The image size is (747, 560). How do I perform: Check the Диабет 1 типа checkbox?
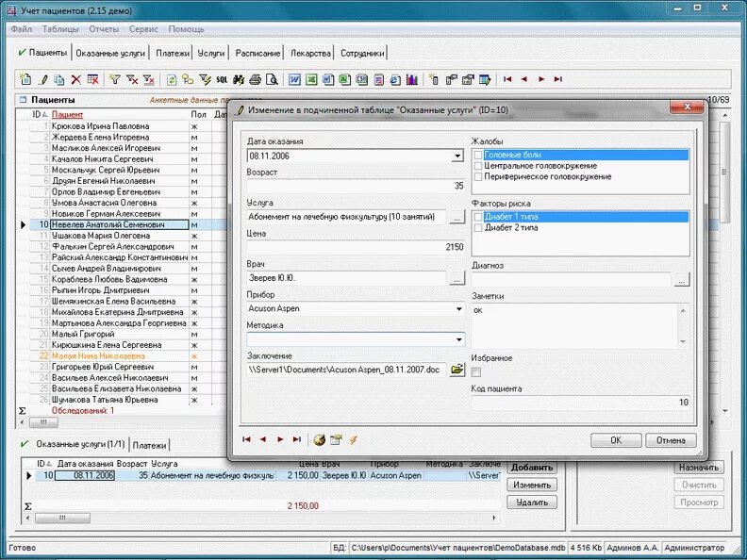click(478, 217)
